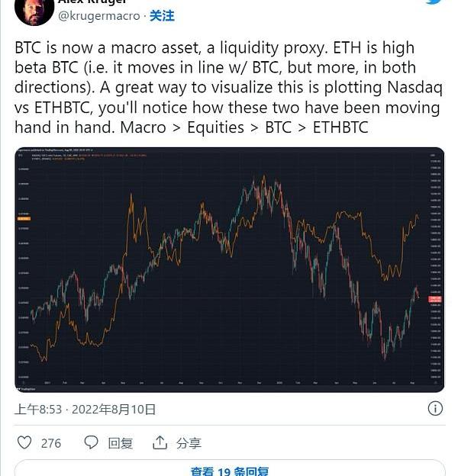Open the Twitter bird logo at top right
458x476 pixels.
(x=434, y=2)
